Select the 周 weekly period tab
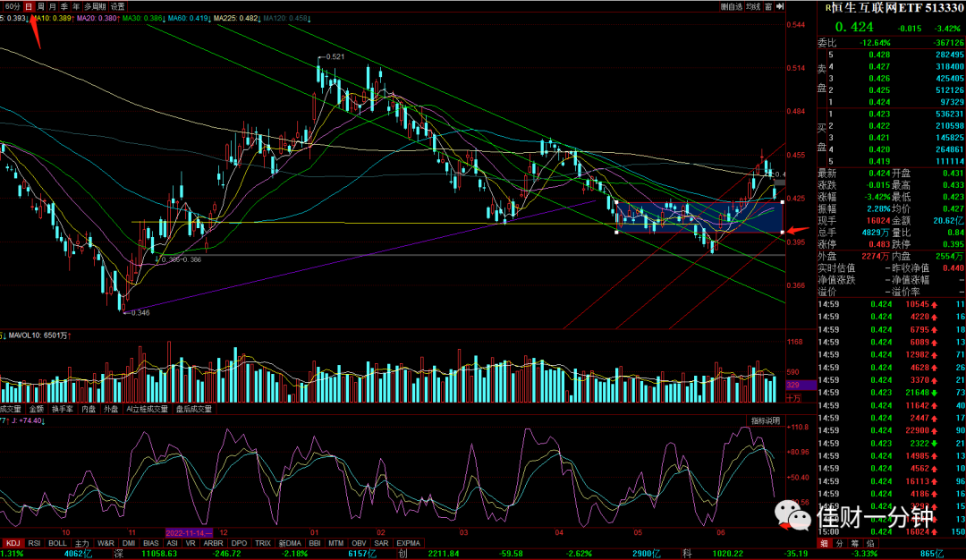 click(x=40, y=6)
